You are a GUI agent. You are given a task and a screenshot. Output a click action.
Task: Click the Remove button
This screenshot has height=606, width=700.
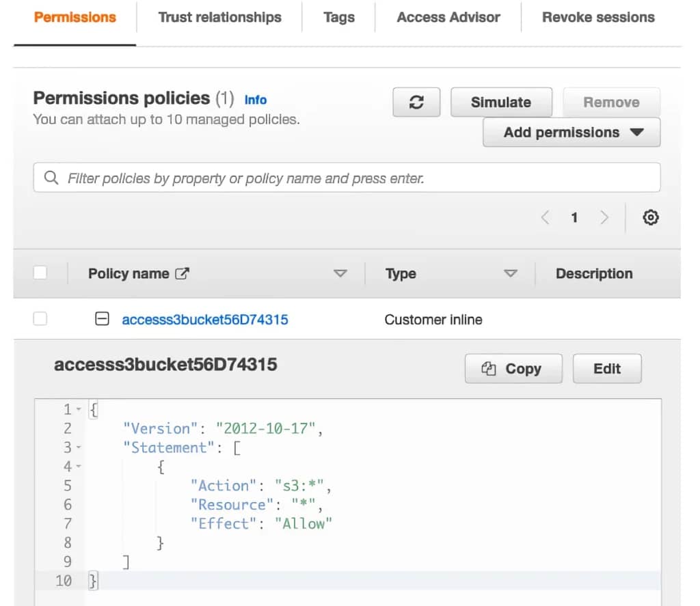[x=611, y=102]
